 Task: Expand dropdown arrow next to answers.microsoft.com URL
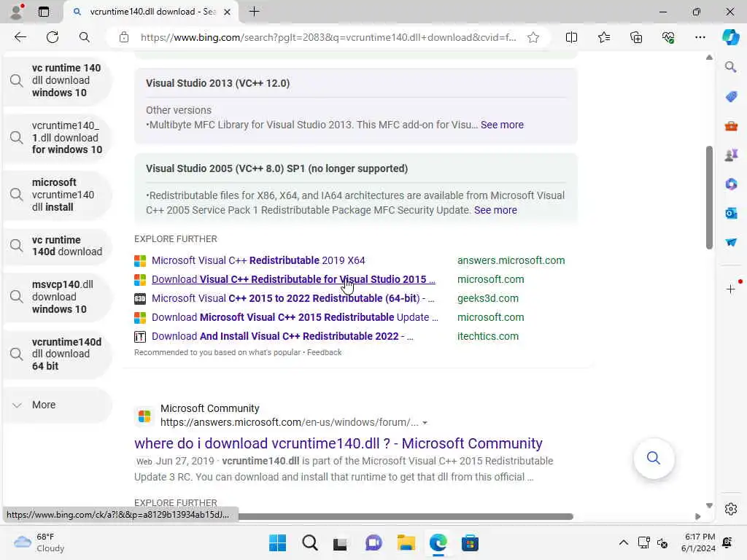point(425,422)
